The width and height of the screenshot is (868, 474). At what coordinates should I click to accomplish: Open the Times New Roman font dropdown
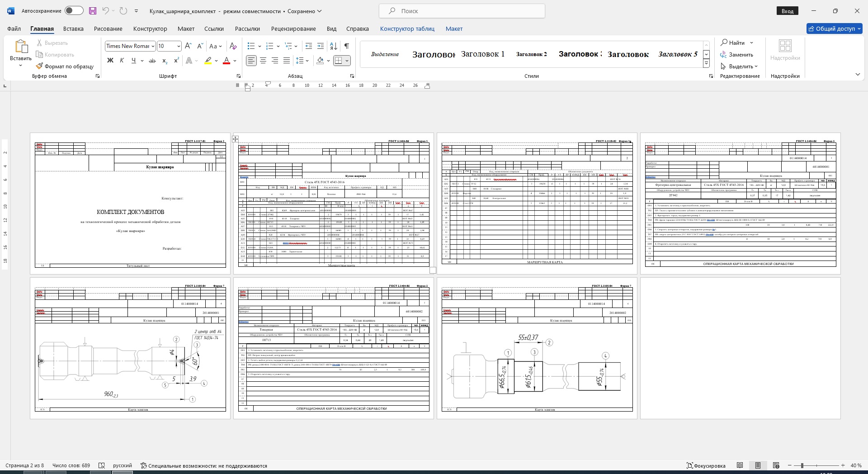click(153, 46)
